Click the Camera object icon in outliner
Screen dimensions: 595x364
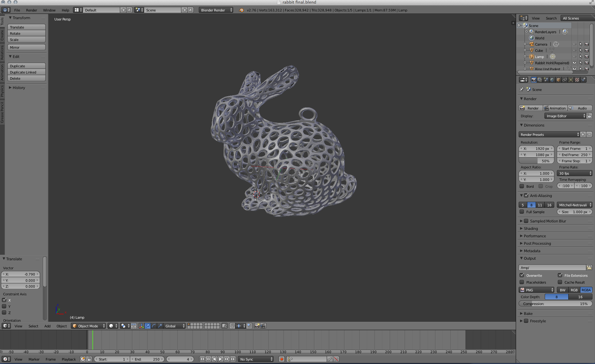532,44
